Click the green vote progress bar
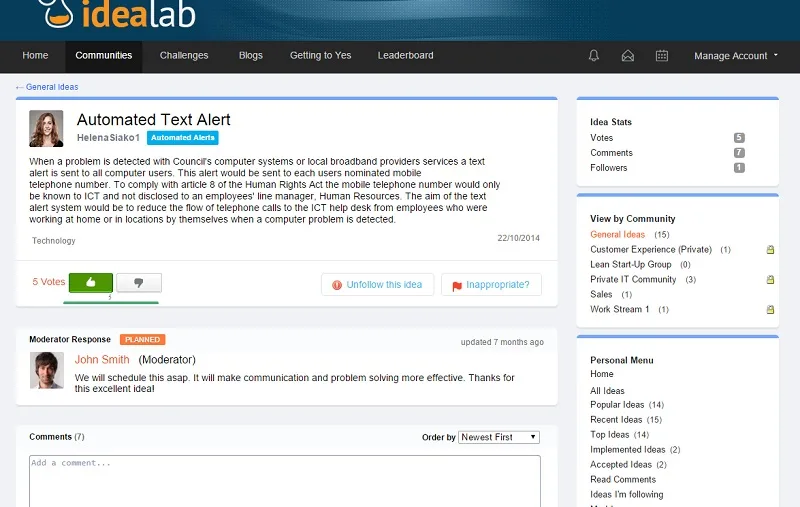 (x=111, y=302)
